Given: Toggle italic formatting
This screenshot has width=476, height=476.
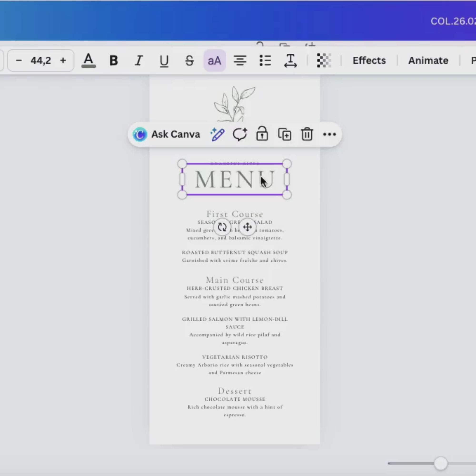Looking at the screenshot, I should click(139, 61).
